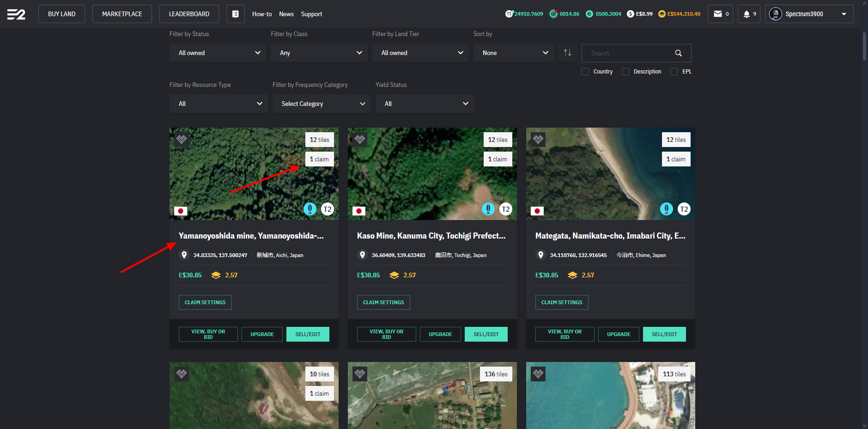This screenshot has height=429, width=868.
Task: Open the How-to link
Action: [262, 14]
